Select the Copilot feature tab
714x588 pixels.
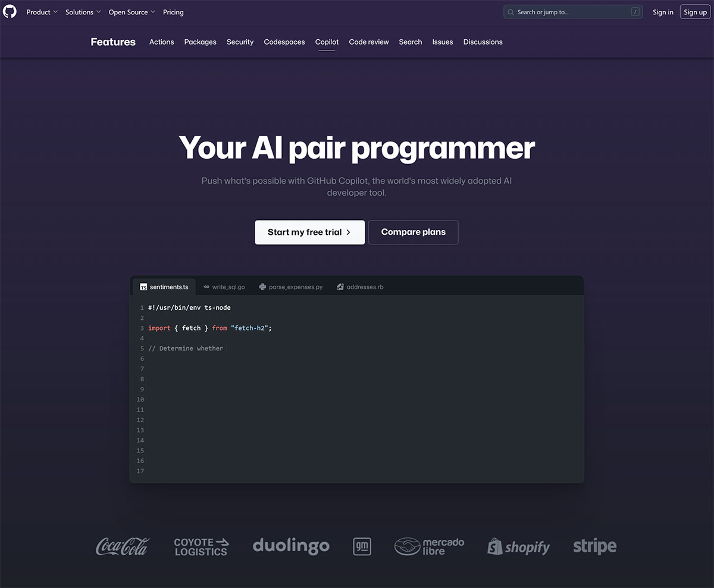click(327, 42)
